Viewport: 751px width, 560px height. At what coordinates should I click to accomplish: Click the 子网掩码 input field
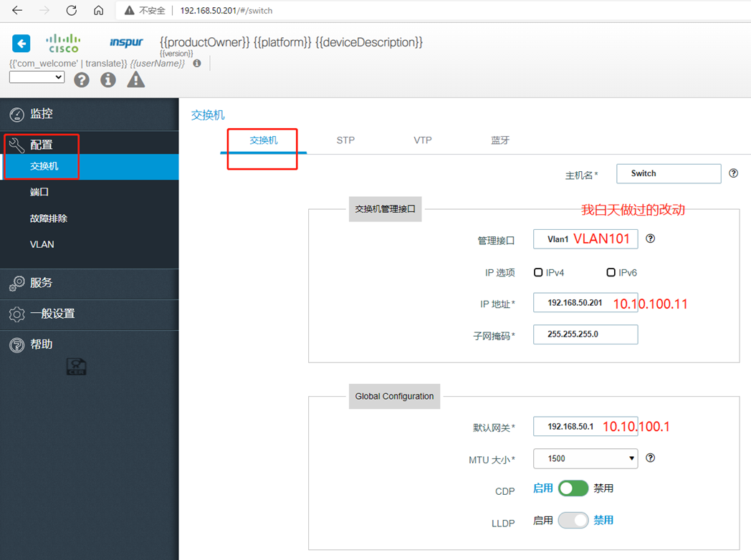(x=585, y=334)
